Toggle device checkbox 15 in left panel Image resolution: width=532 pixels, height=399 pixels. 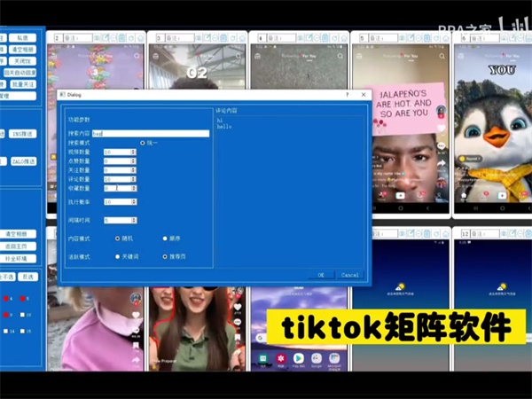point(22,331)
